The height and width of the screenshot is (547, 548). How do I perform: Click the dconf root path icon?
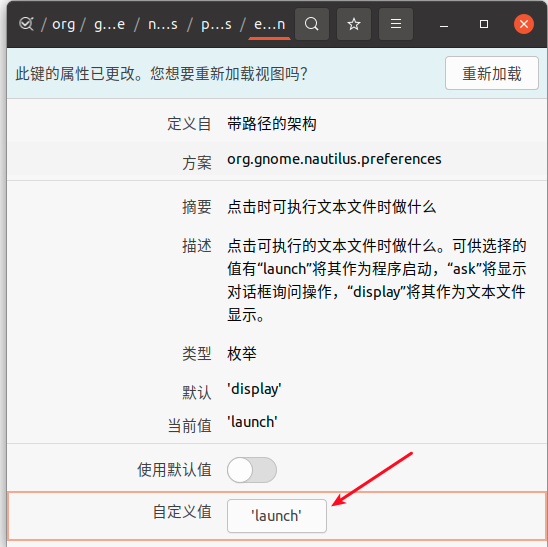coord(26,24)
